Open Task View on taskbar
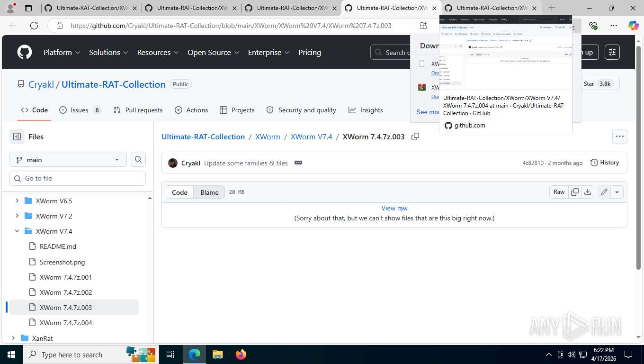 tap(170, 355)
